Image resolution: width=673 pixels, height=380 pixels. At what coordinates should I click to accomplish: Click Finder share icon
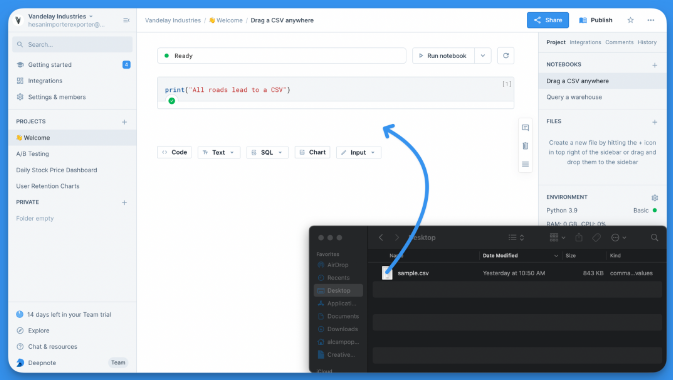579,237
